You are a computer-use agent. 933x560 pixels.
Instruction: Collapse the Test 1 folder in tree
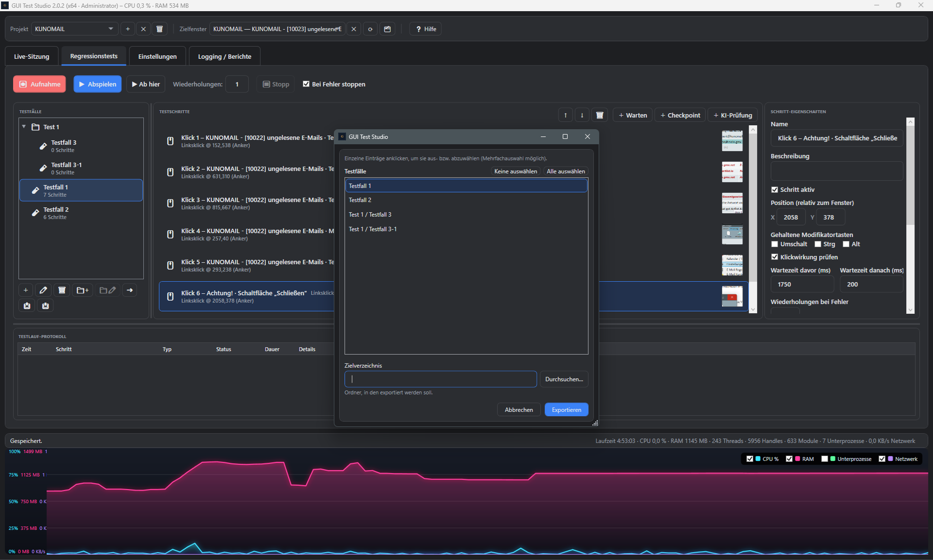(x=24, y=127)
